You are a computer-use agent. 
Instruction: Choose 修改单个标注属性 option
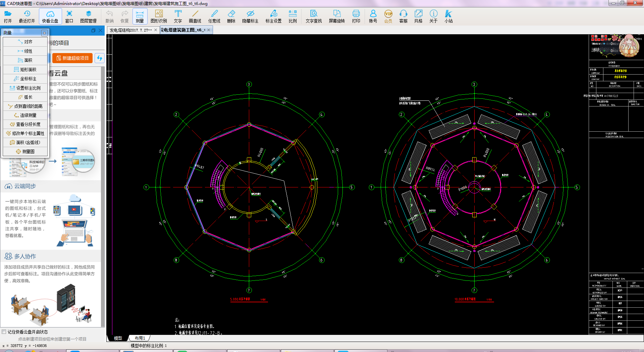(x=25, y=133)
